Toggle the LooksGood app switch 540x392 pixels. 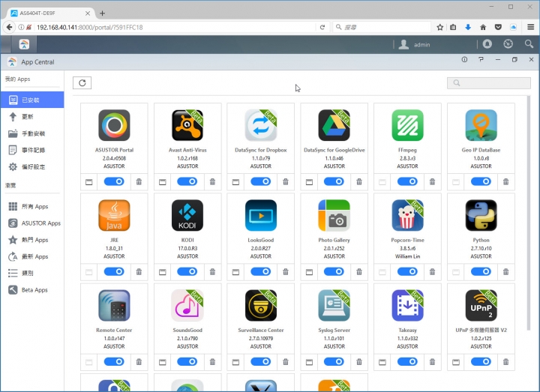pyautogui.click(x=261, y=271)
